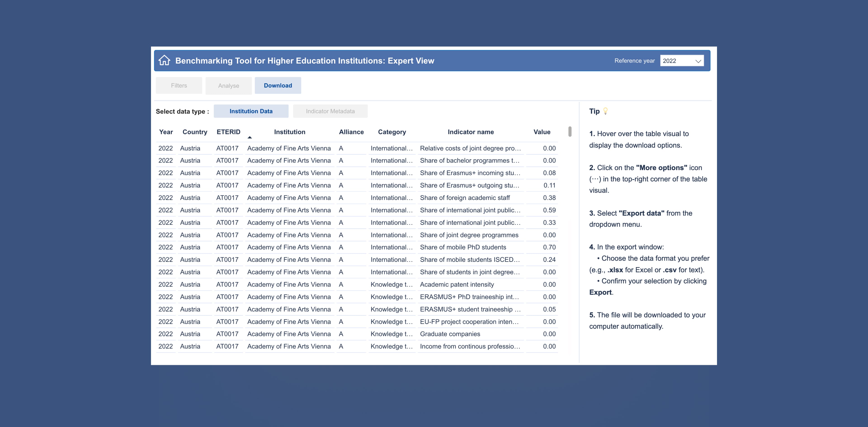Viewport: 868px width, 427px height.
Task: Click the ETERID column header
Action: (229, 132)
